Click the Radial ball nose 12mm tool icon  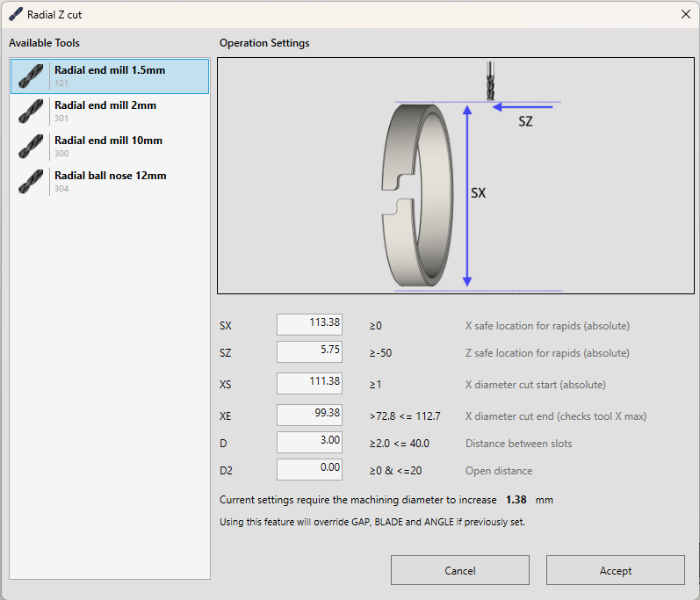(31, 182)
